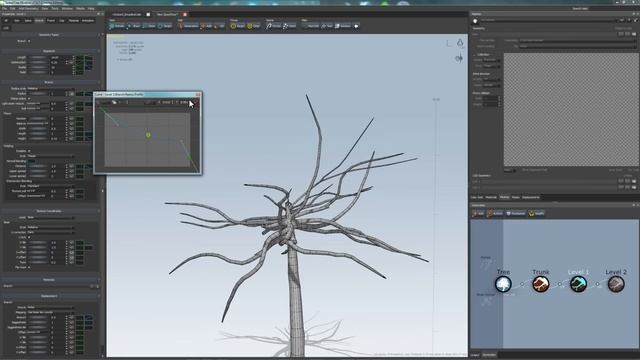Open the Radius scale Relative dropdown
The height and width of the screenshot is (360, 640).
[x=51, y=89]
